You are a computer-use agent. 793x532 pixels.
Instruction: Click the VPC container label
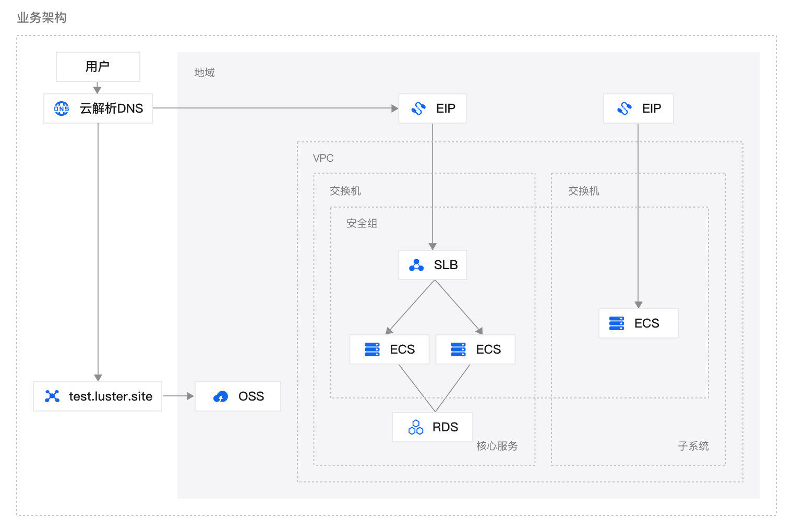pos(323,158)
